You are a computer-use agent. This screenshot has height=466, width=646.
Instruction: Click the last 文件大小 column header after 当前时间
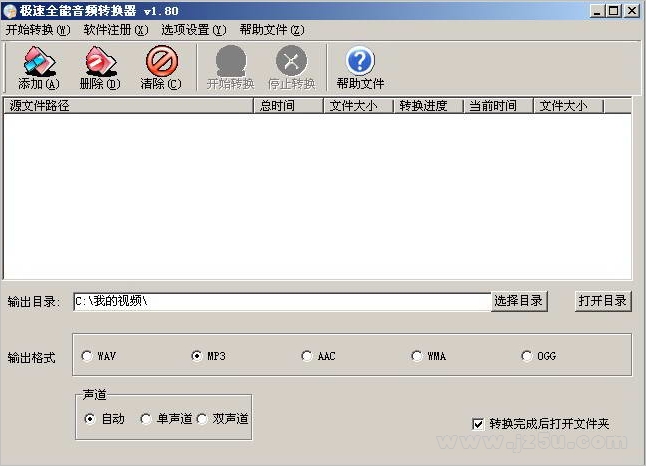coord(569,106)
